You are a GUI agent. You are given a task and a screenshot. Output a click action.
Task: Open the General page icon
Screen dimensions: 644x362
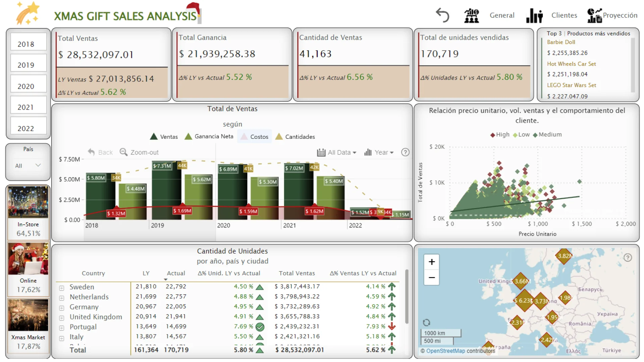pos(471,15)
